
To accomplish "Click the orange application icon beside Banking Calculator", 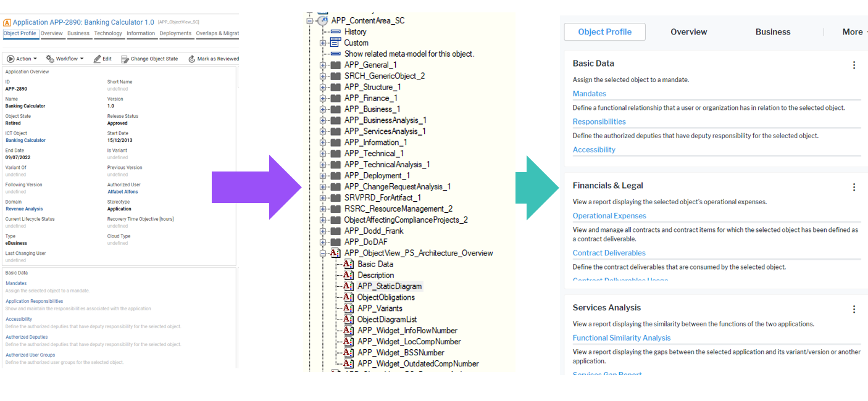I will pyautogui.click(x=7, y=21).
